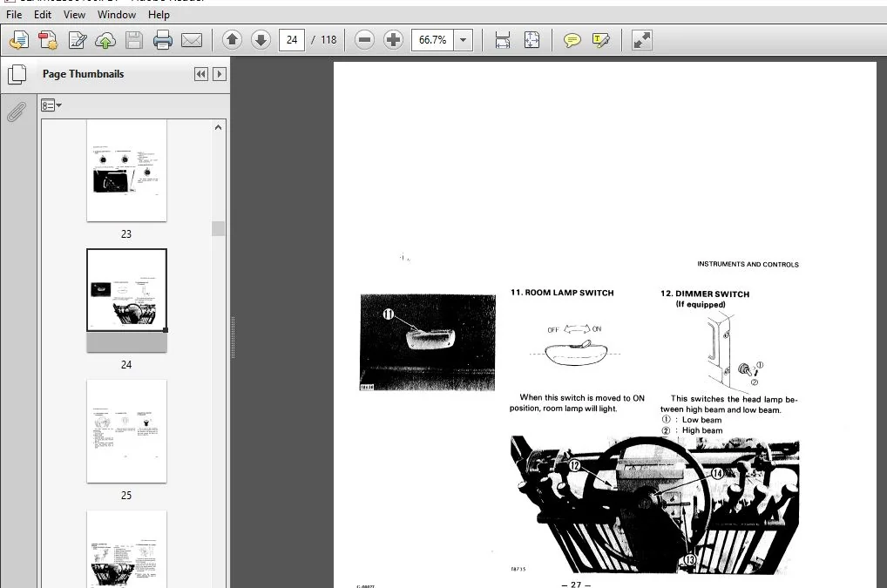
Task: Click the thumbnail panel scrollbar handle
Action: click(219, 228)
